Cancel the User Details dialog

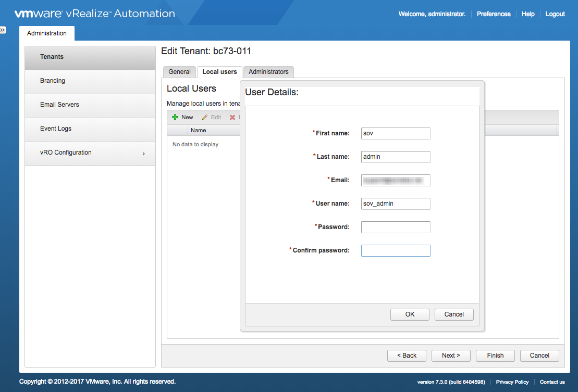[x=454, y=314]
